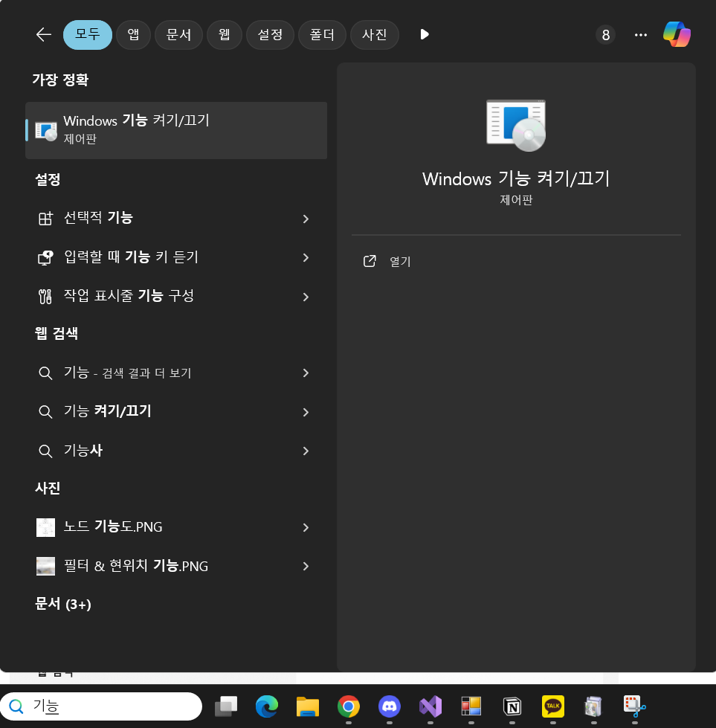
Task: Open 입력할 때 기능 키 듣기 result
Action: 176,257
